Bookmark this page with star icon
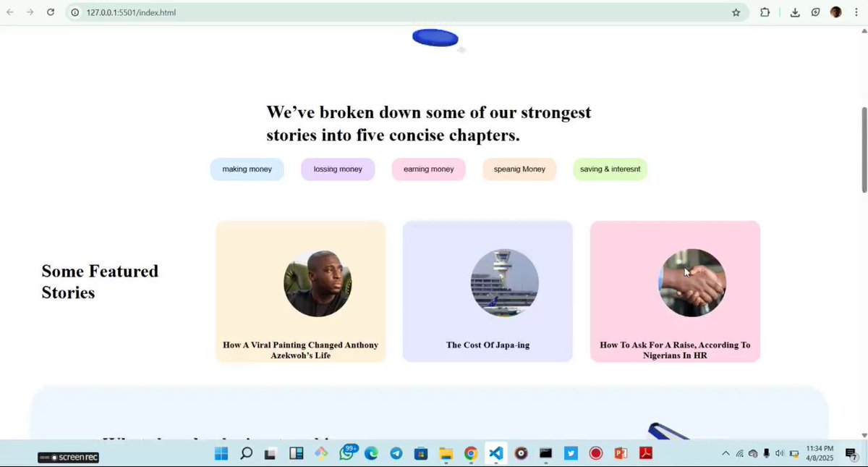The width and height of the screenshot is (868, 467). [x=736, y=12]
